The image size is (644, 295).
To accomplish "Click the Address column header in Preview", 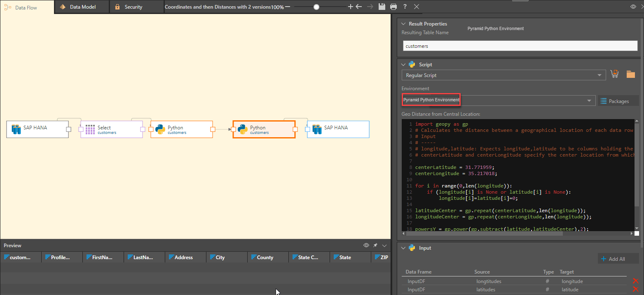I will point(185,258).
